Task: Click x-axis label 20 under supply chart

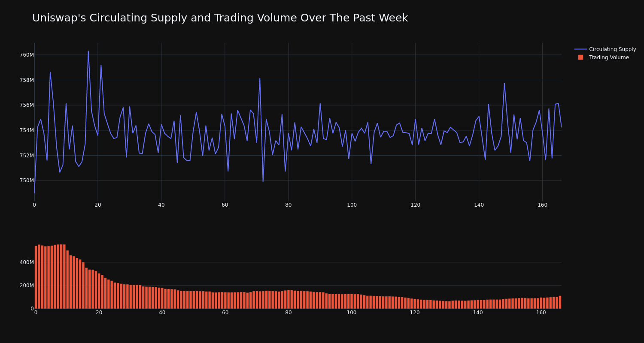Action: click(98, 205)
